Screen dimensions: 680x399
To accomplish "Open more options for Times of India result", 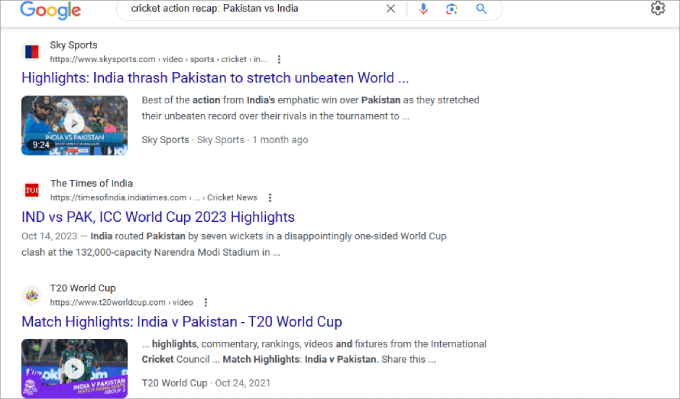I will 270,198.
